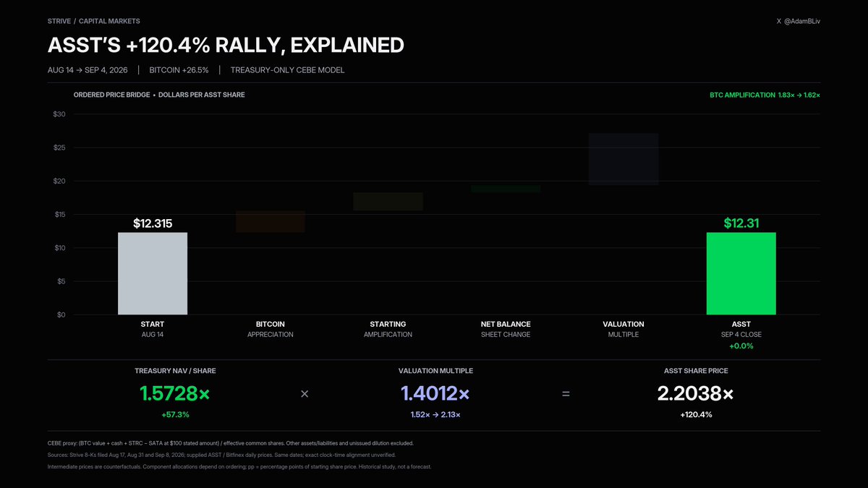Viewport: 868px width, 488px height.
Task: Click the 2.2038× ASST share price figure
Action: tap(695, 394)
